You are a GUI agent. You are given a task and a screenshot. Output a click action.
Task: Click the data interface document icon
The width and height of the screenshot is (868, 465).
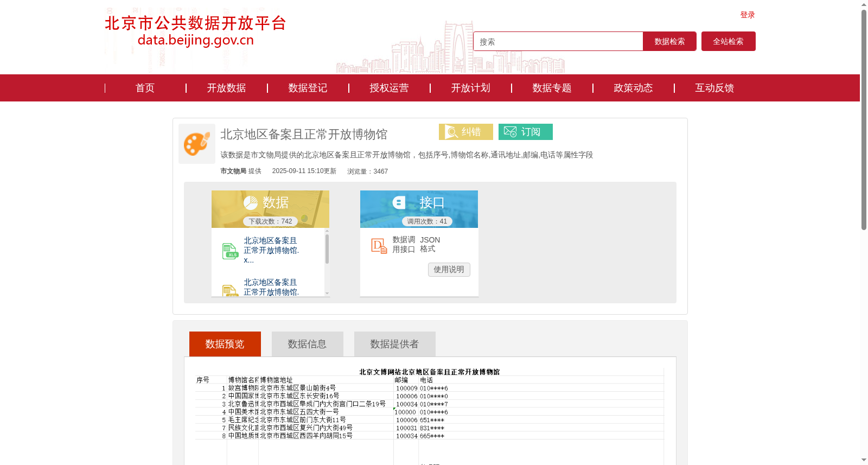click(x=379, y=246)
